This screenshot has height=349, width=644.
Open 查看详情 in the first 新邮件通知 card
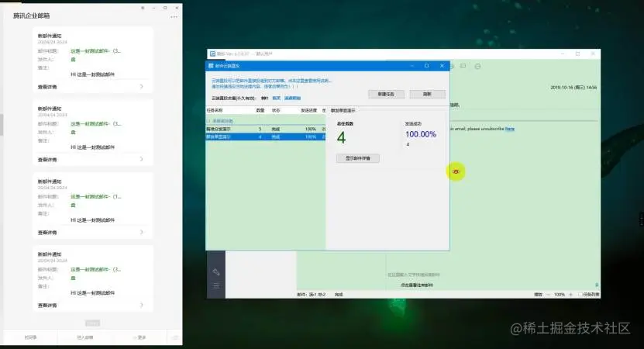click(47, 87)
